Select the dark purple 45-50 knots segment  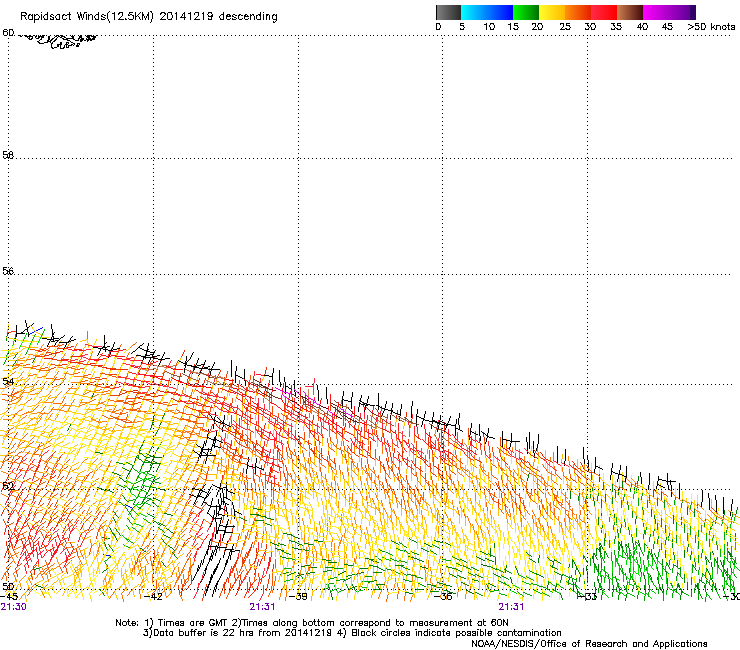pos(682,12)
